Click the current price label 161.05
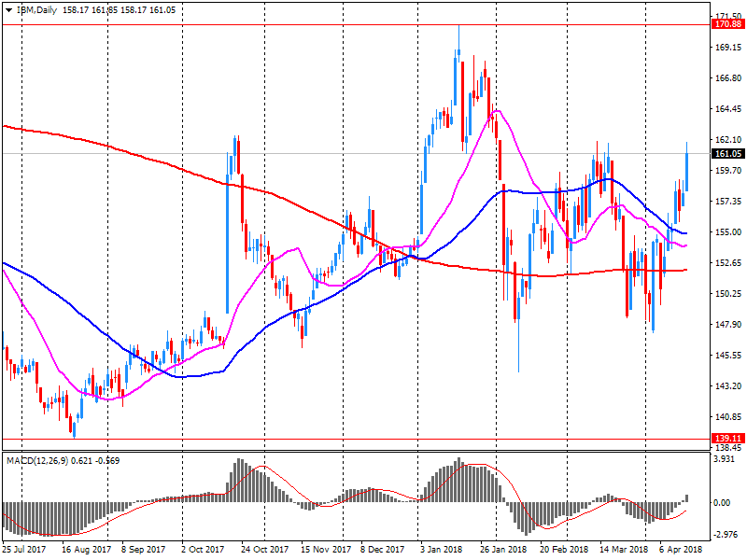The width and height of the screenshot is (747, 560). tap(728, 153)
